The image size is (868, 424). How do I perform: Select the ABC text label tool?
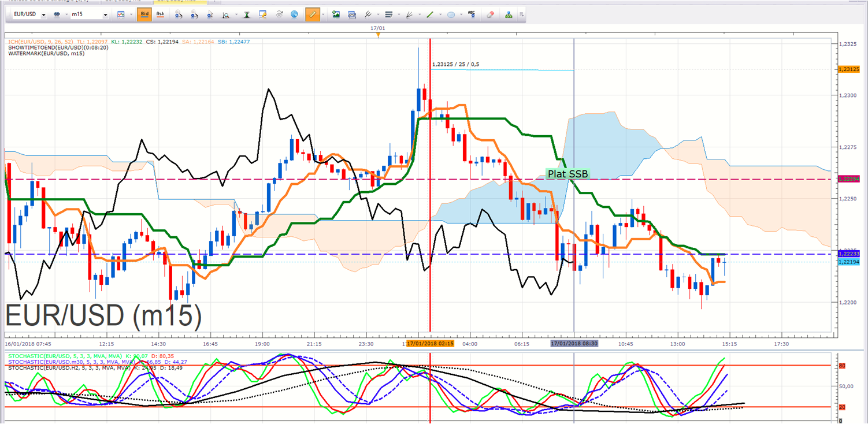pyautogui.click(x=472, y=14)
